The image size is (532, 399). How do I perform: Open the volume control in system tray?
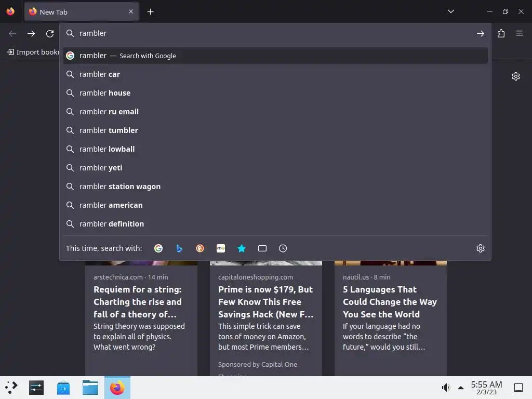[446, 388]
